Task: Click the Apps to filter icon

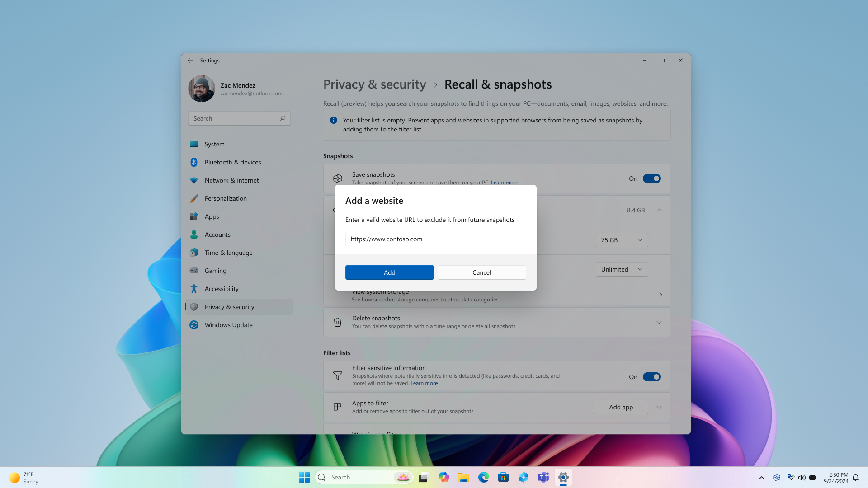Action: click(337, 407)
